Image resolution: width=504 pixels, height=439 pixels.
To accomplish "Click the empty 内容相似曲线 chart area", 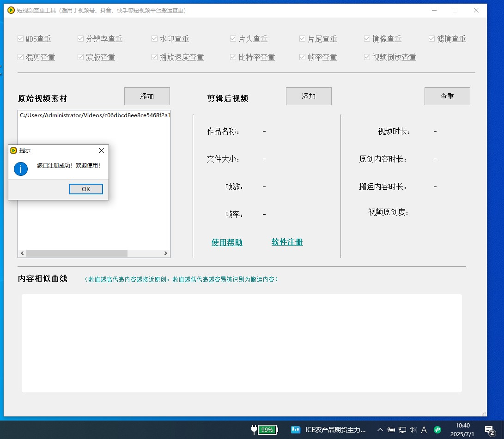I will 242,343.
